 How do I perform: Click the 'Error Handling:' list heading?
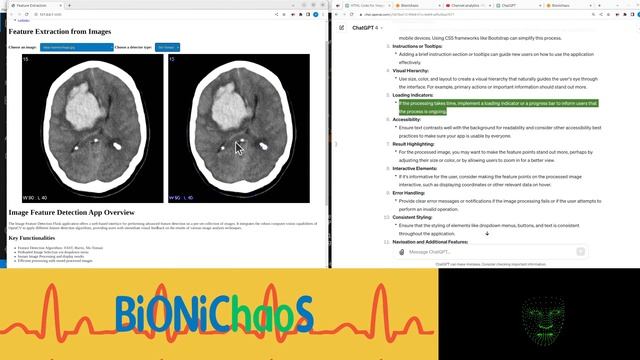(408, 193)
